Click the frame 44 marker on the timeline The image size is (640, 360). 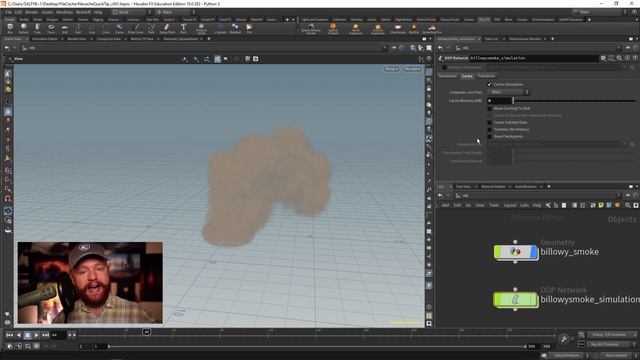pos(147,332)
